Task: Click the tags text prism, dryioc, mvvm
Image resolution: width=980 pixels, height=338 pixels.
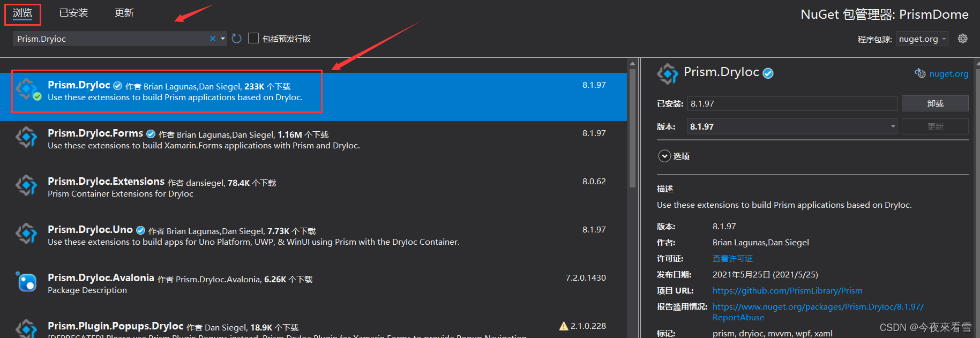Action: click(773, 333)
